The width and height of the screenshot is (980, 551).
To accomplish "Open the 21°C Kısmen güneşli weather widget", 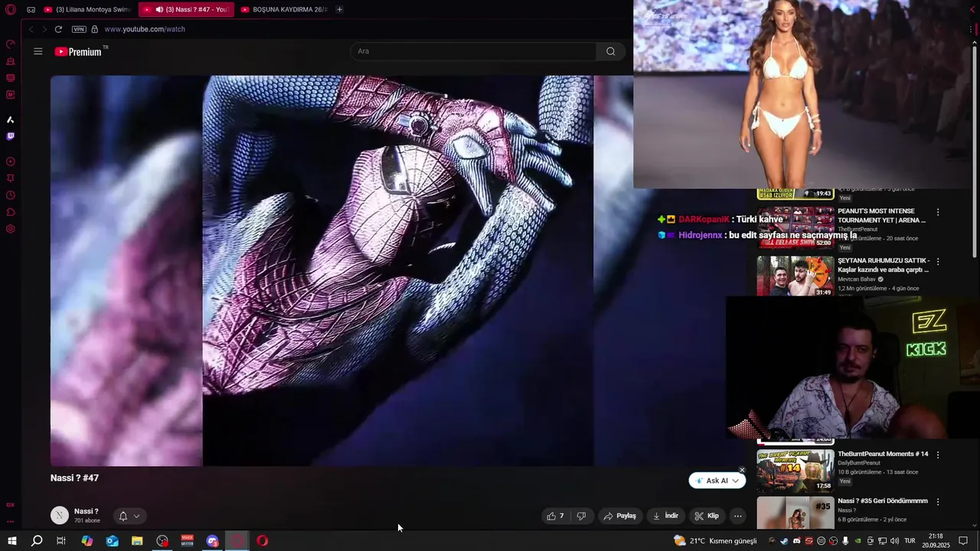I will click(715, 541).
